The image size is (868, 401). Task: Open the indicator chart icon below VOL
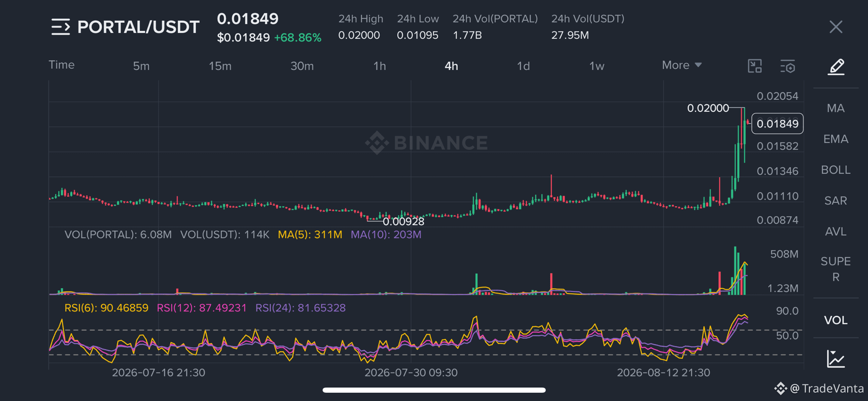coord(836,359)
